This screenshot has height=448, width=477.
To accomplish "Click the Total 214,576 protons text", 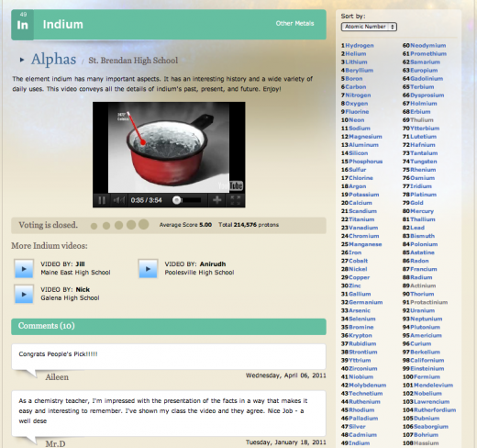I will point(249,225).
